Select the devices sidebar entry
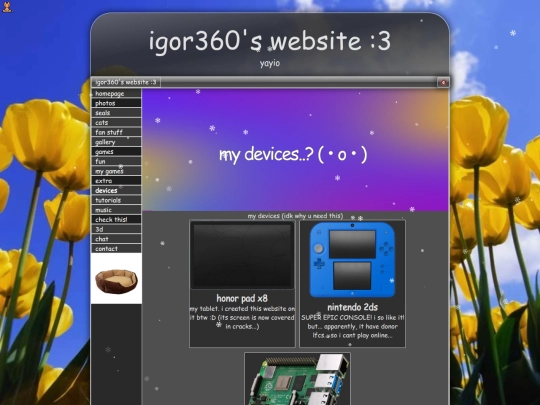This screenshot has width=540, height=405. point(116,190)
